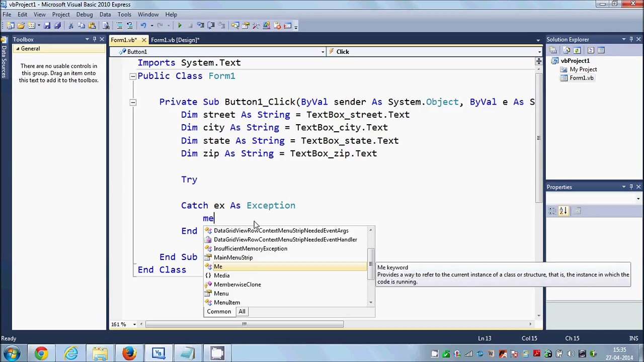This screenshot has width=644, height=362.
Task: Click the Copy toolbar icon
Action: [x=81, y=25]
